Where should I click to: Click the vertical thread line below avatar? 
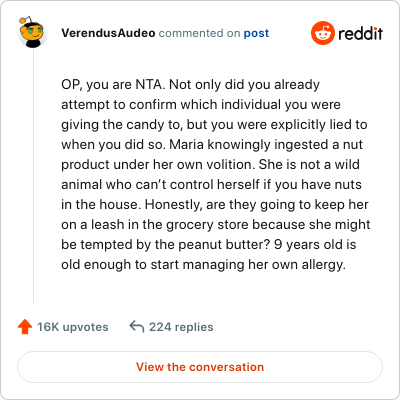pos(33,176)
